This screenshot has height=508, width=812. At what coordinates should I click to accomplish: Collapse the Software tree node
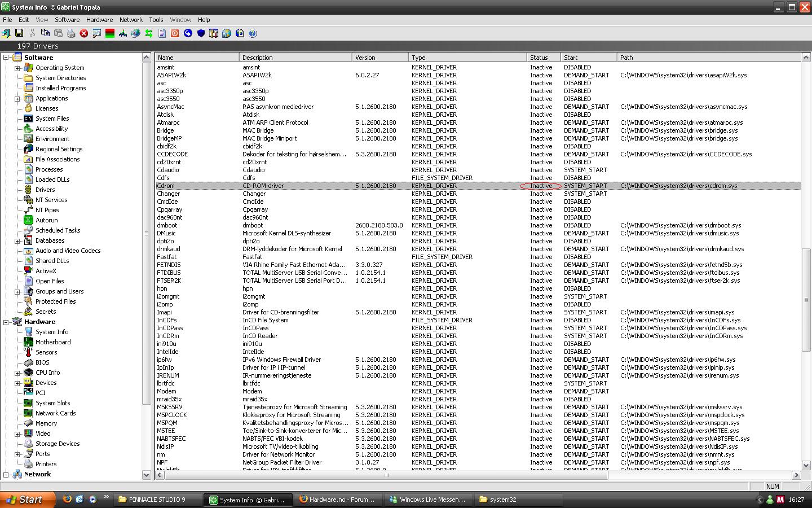coord(6,58)
